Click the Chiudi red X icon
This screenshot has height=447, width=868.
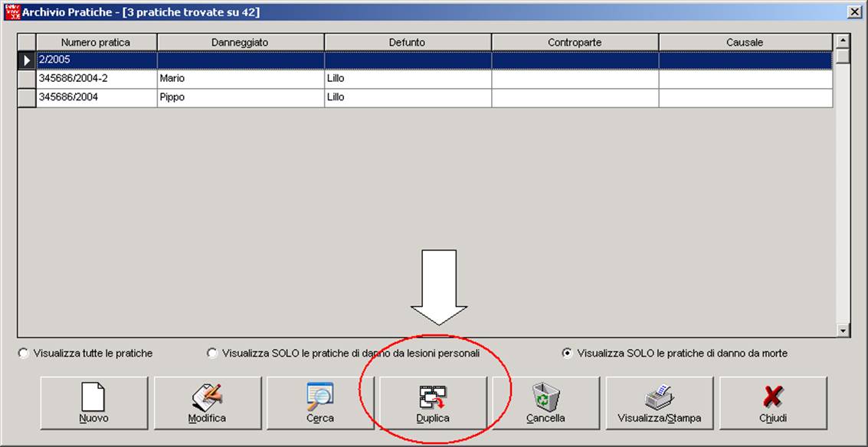click(772, 397)
